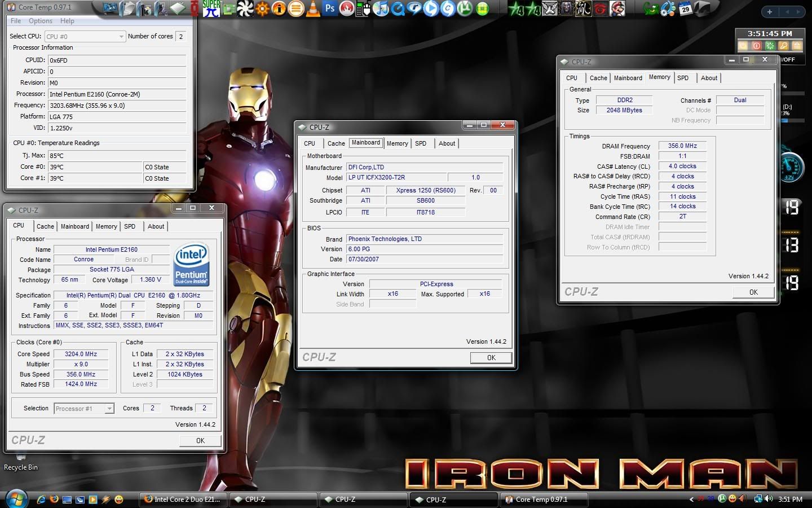
Task: Show hidden system tray icons arrow
Action: point(692,500)
